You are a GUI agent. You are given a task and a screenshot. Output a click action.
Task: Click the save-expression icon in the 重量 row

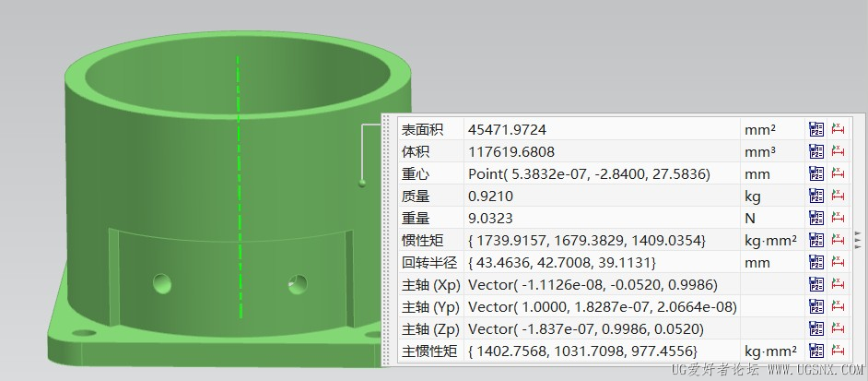[816, 219]
